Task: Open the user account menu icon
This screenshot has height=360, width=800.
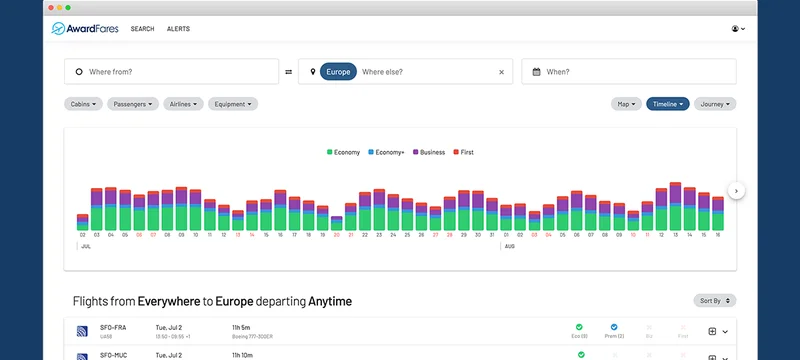Action: (x=738, y=29)
